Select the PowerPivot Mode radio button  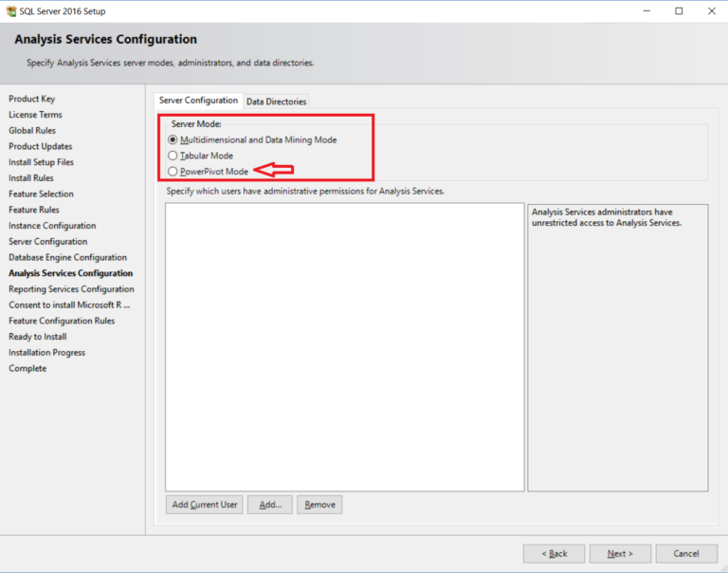173,172
